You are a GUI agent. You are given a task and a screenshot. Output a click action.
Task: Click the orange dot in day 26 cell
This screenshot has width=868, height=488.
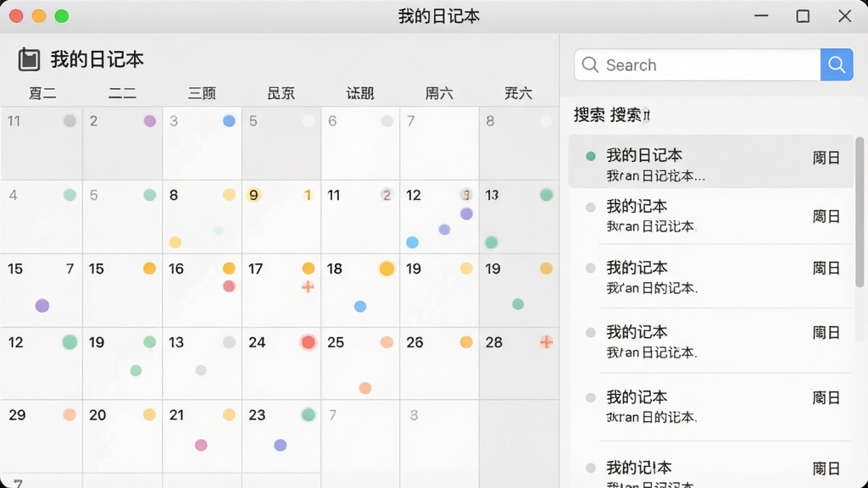click(x=466, y=342)
